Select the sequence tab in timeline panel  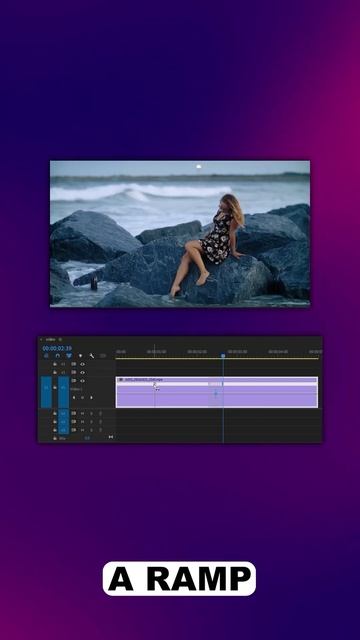[x=51, y=340]
